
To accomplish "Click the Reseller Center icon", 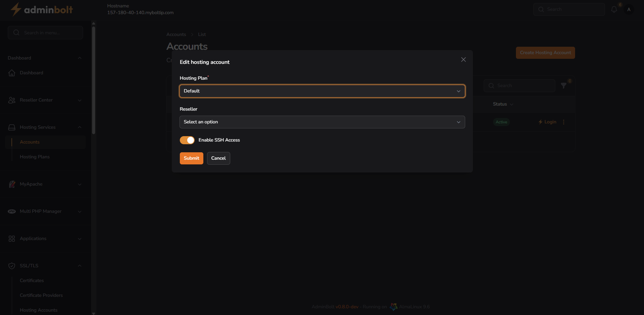I will coord(12,100).
